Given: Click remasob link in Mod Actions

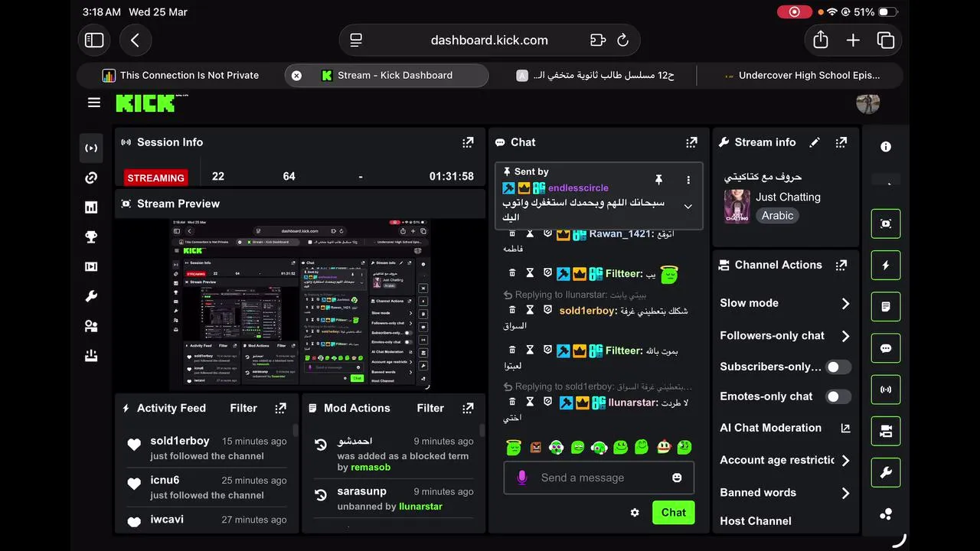Looking at the screenshot, I should click(x=371, y=467).
